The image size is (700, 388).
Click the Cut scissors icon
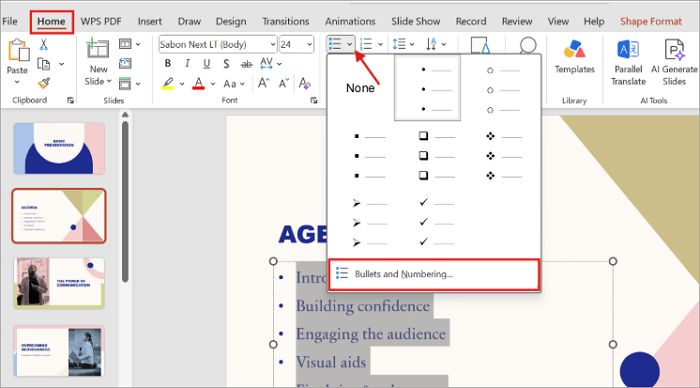tap(43, 44)
